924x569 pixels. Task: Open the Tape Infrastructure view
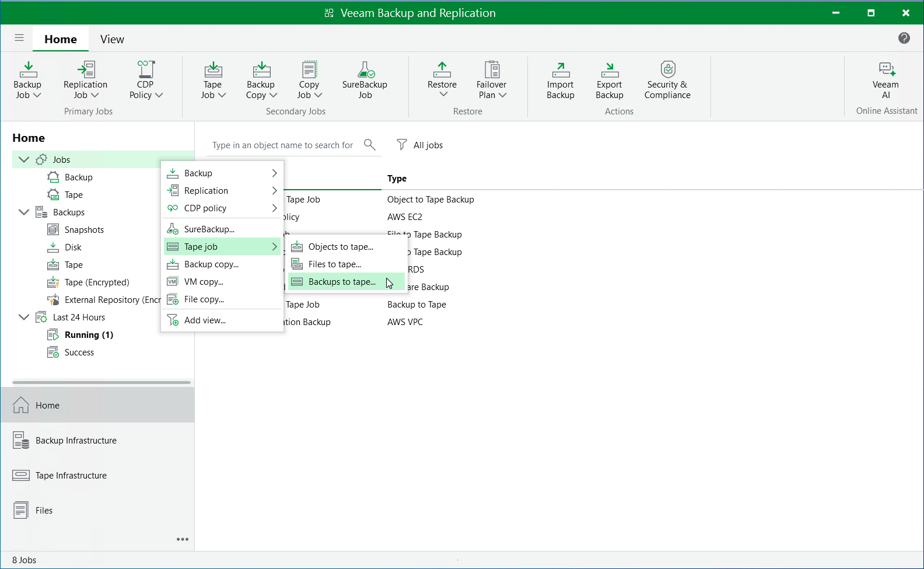click(x=71, y=476)
